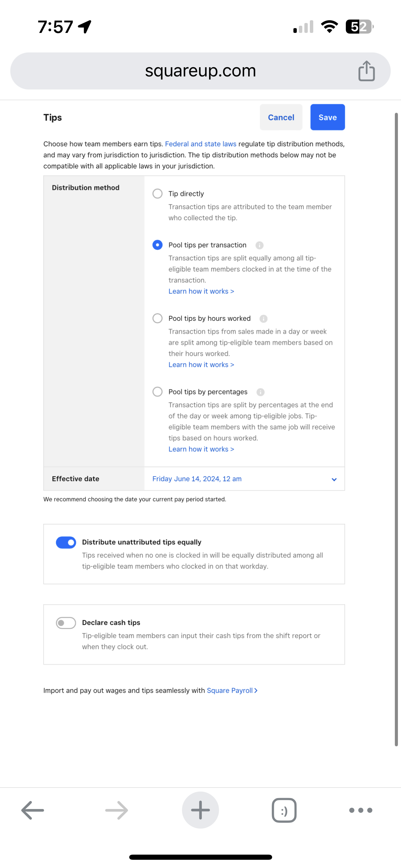Disable Distribute unattributed tips equally toggle
This screenshot has width=401, height=868.
click(x=66, y=542)
